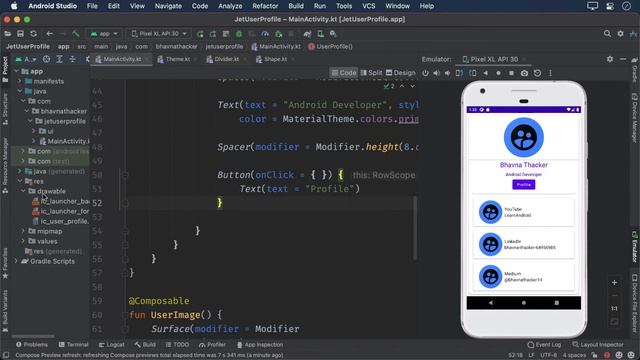640x360 pixels.
Task: Expand the manifests folder
Action: pyautogui.click(x=20, y=81)
